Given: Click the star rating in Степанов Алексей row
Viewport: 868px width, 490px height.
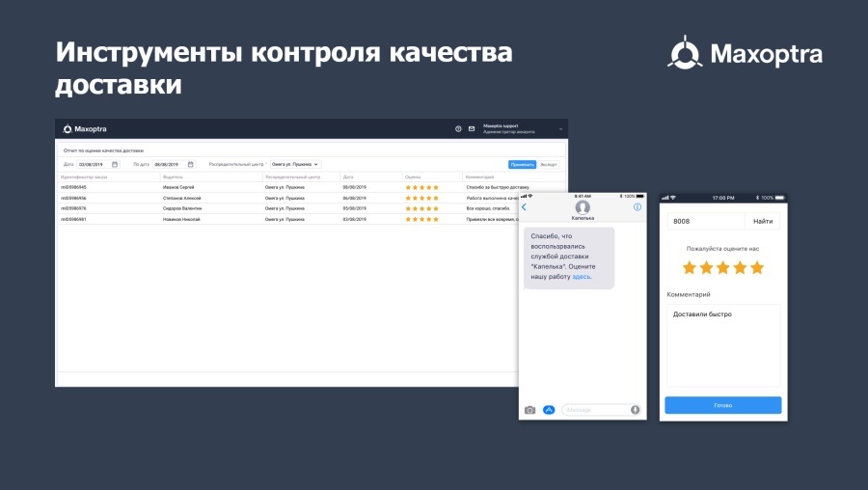Looking at the screenshot, I should pos(421,198).
